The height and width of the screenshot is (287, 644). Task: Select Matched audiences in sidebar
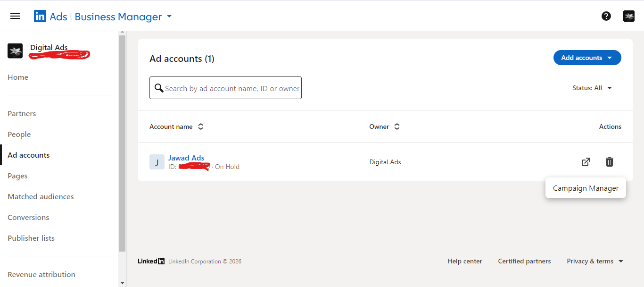41,197
